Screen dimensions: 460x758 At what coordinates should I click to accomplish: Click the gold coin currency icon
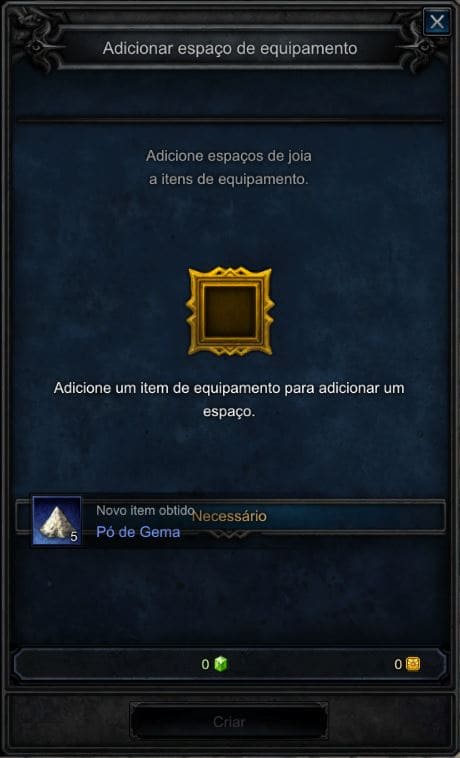pyautogui.click(x=413, y=664)
